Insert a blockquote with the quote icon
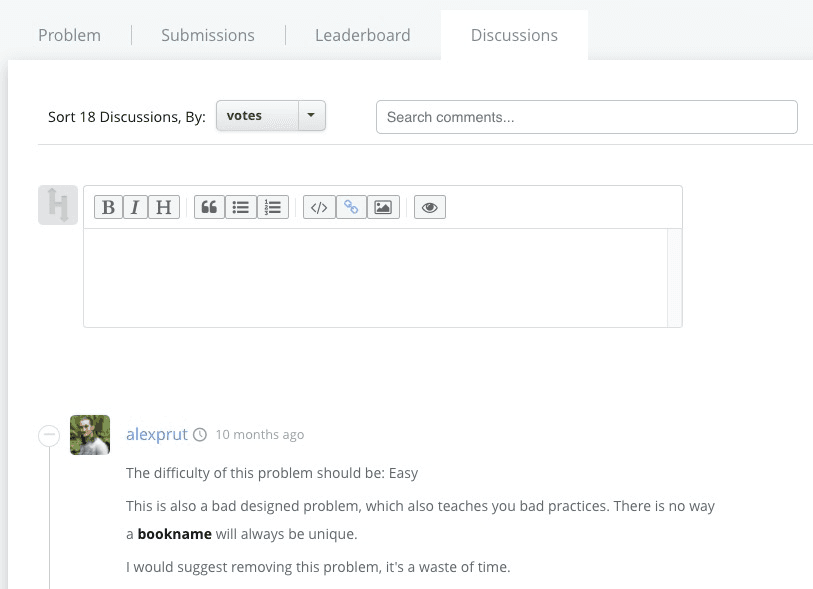The height and width of the screenshot is (589, 813). 209,207
